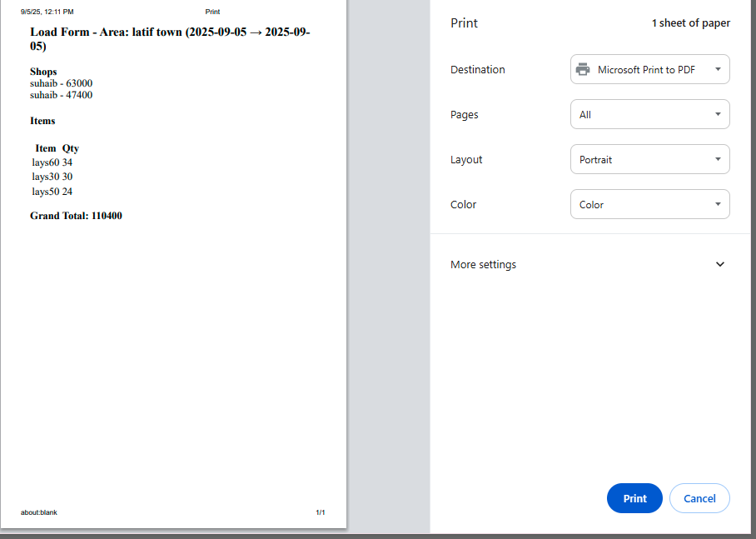Image resolution: width=756 pixels, height=539 pixels.
Task: Open the Color mode dropdown
Action: (649, 205)
